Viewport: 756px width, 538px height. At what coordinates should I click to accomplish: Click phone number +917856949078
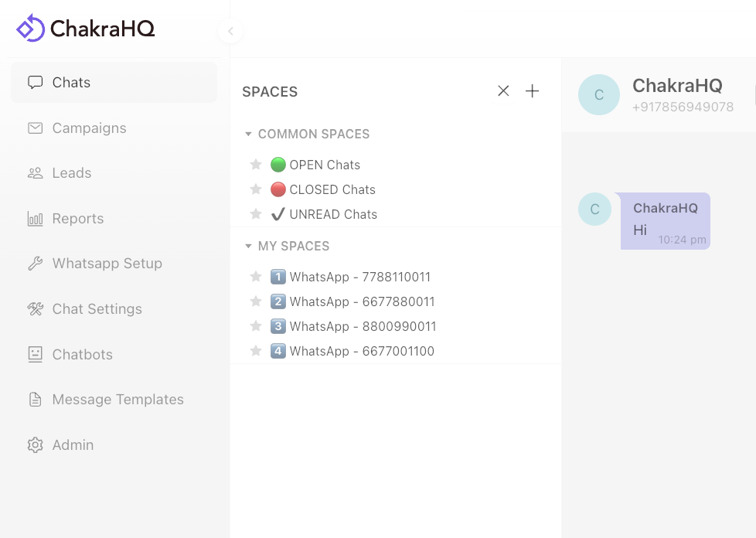(683, 107)
